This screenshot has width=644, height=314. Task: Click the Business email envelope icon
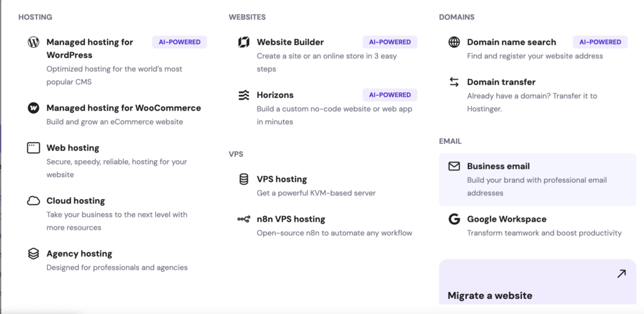[454, 166]
